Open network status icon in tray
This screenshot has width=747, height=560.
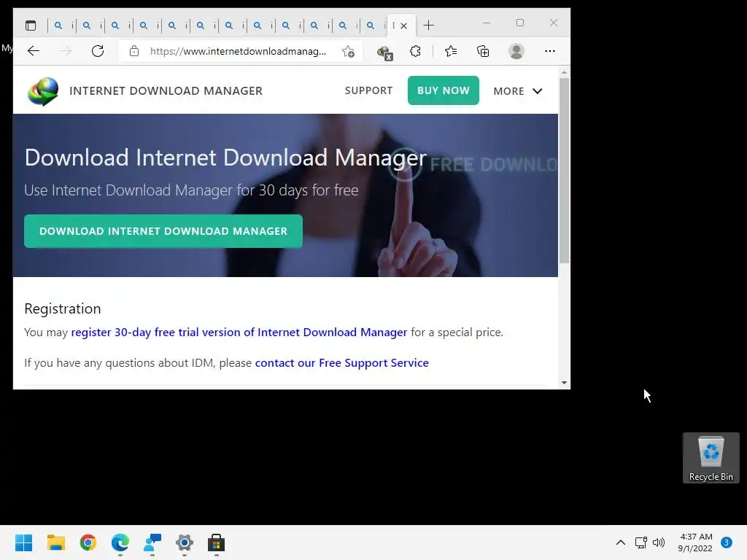[641, 542]
